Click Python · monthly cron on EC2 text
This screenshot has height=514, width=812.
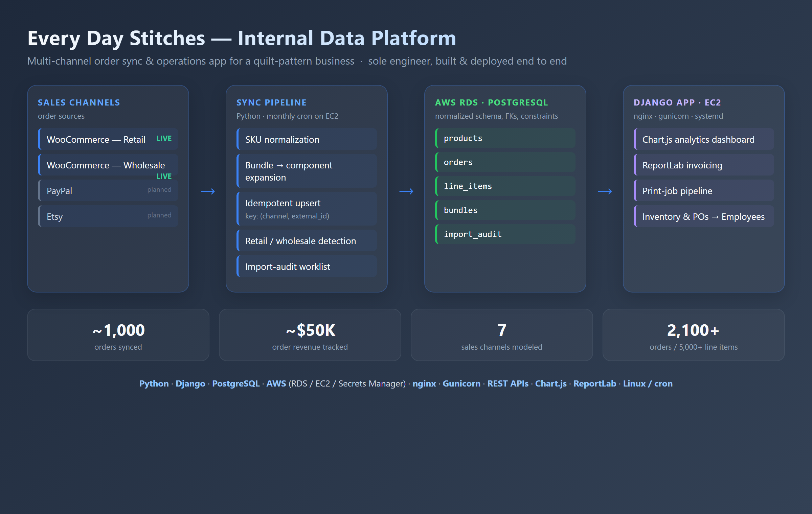[x=287, y=116]
